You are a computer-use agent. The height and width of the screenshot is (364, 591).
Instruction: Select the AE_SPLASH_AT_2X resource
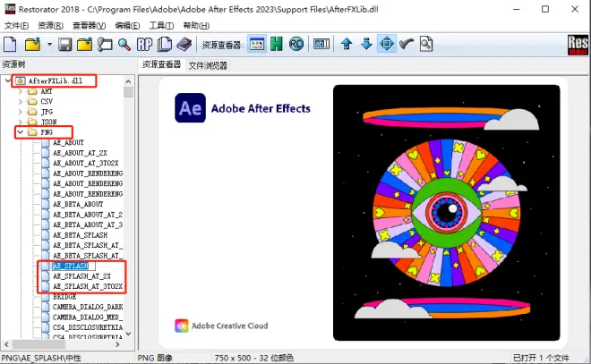coord(81,276)
